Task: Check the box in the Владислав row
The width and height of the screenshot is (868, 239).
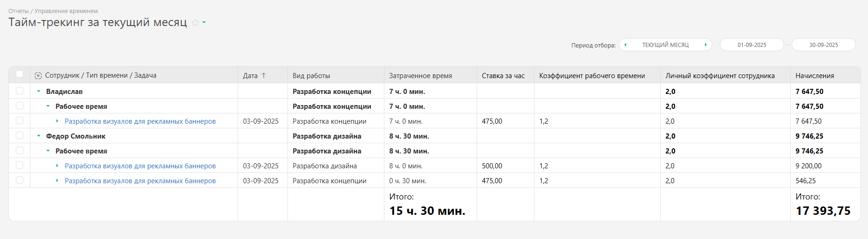Action: click(20, 91)
